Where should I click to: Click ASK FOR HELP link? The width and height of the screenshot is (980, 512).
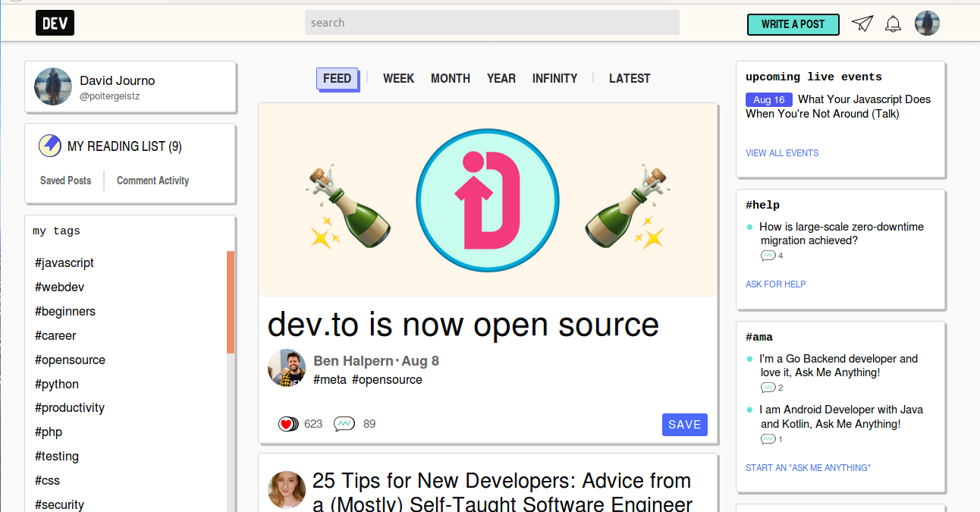[776, 284]
